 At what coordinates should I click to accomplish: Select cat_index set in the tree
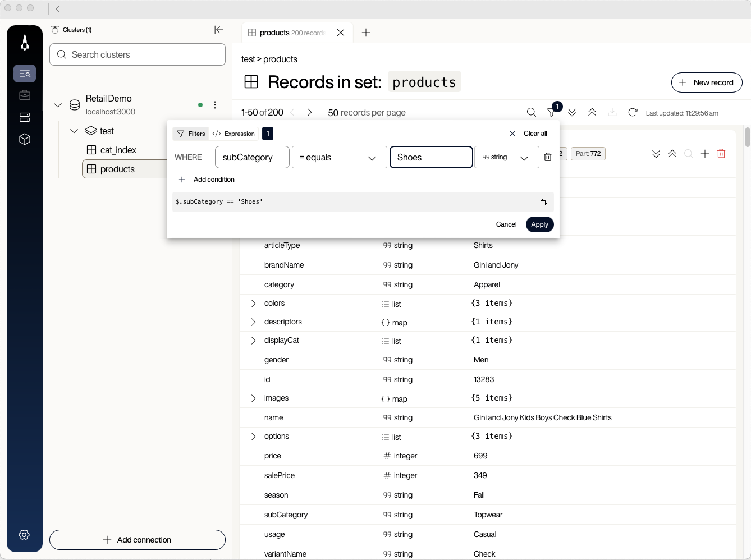pyautogui.click(x=118, y=150)
